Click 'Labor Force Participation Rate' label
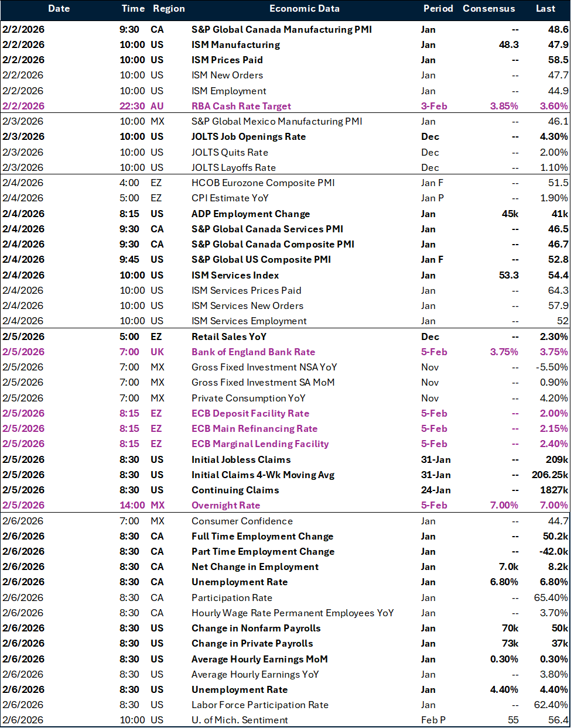The height and width of the screenshot is (728, 571). pyautogui.click(x=260, y=705)
